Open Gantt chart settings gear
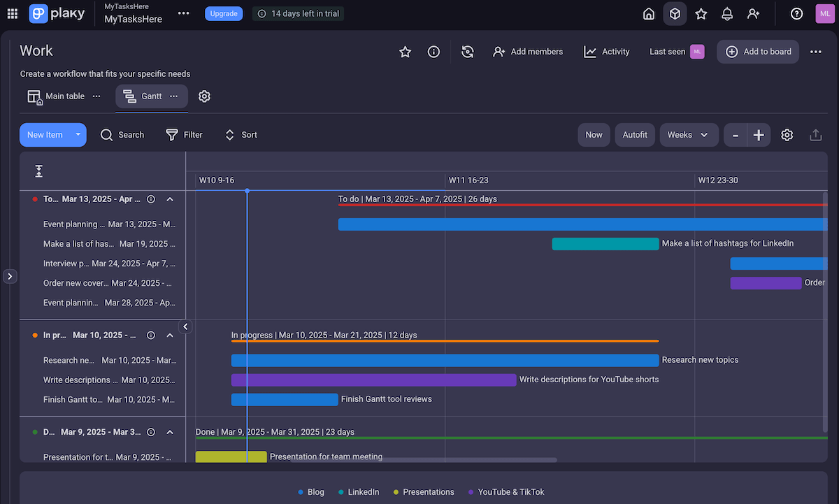The height and width of the screenshot is (504, 839). (787, 135)
